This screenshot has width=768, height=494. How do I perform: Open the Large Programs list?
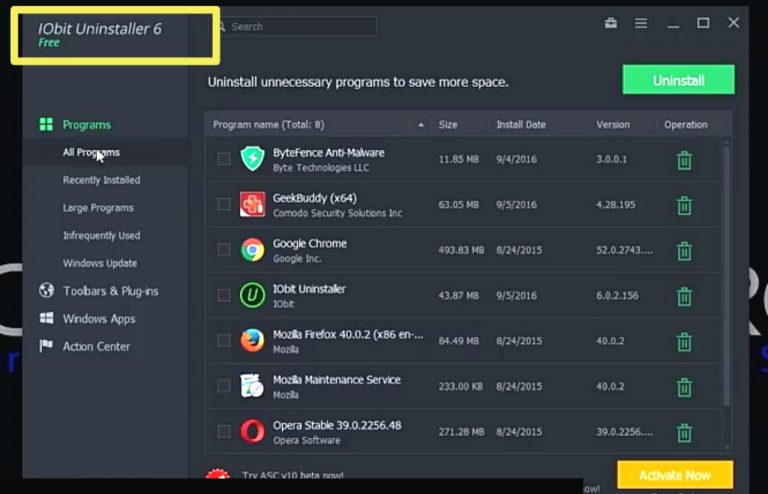[x=98, y=208]
